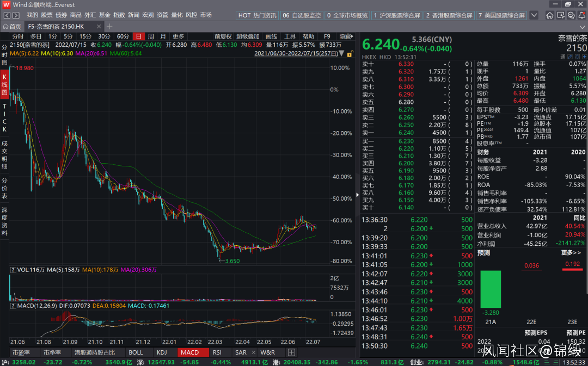
Task: Set a price alert with the small bell icon
Action: (578, 57)
